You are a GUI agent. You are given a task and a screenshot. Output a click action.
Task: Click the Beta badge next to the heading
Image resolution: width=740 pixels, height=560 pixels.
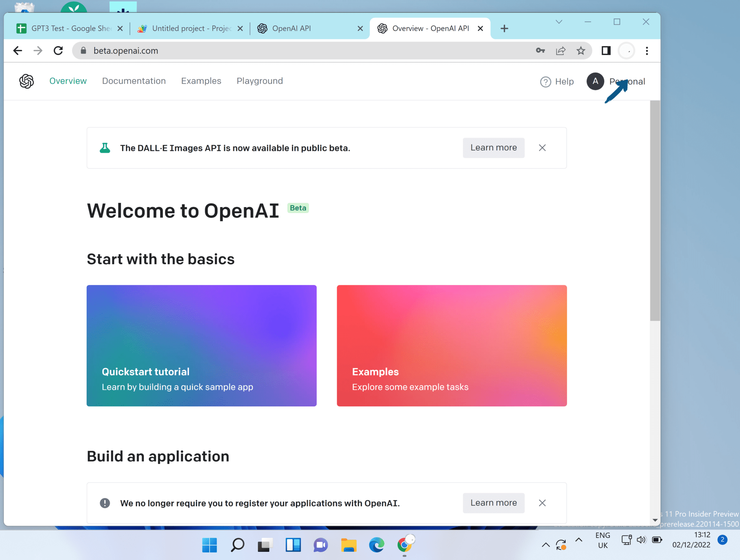(298, 208)
